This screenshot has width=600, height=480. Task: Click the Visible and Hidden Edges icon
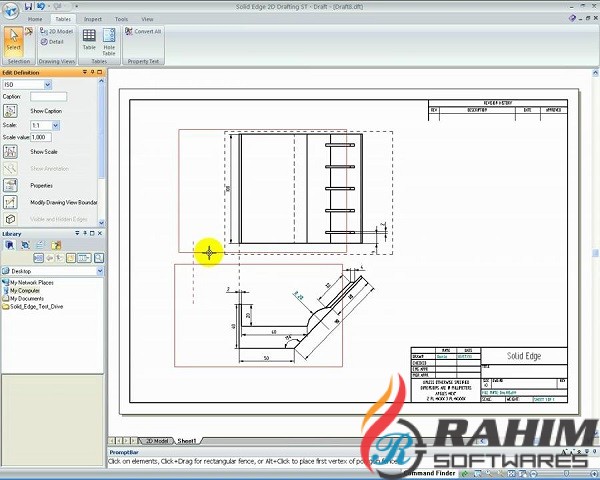click(10, 219)
